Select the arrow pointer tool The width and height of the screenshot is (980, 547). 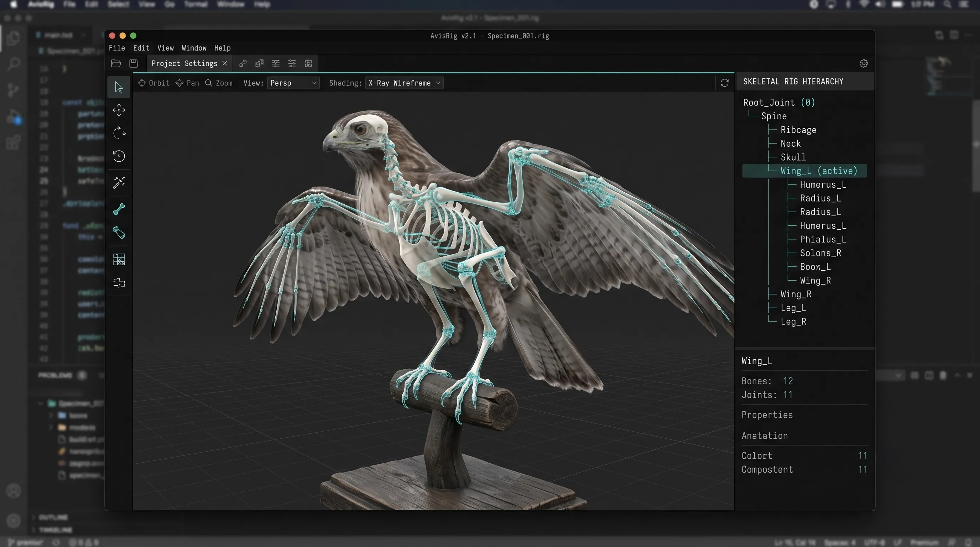pyautogui.click(x=119, y=88)
